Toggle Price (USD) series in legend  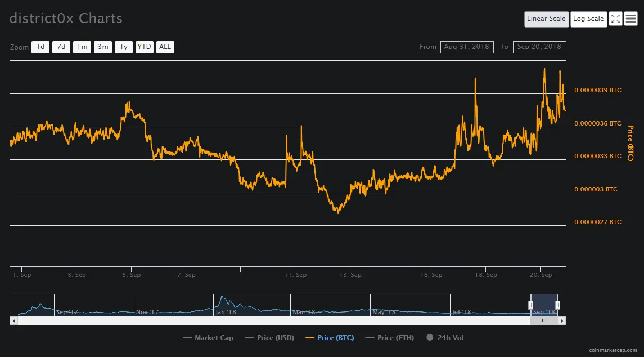coord(269,338)
